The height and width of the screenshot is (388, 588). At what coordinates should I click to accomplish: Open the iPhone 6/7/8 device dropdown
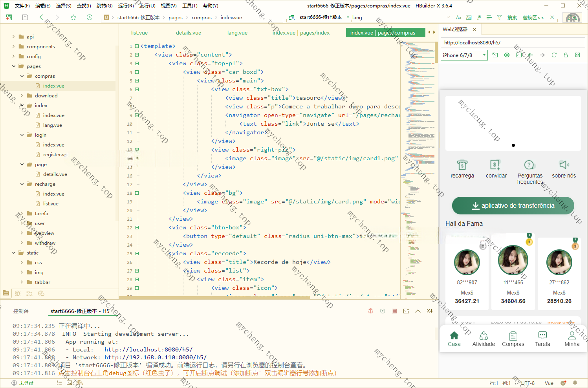464,55
